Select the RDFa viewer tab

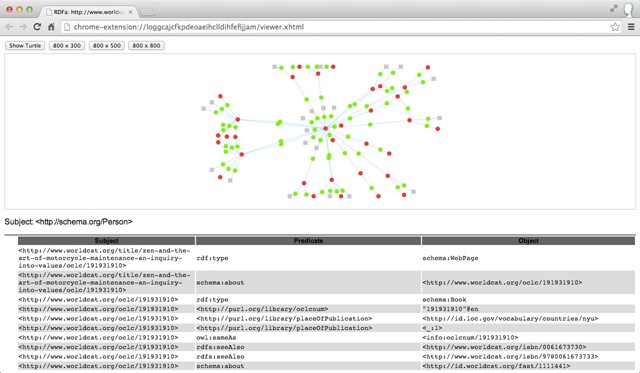pos(89,12)
